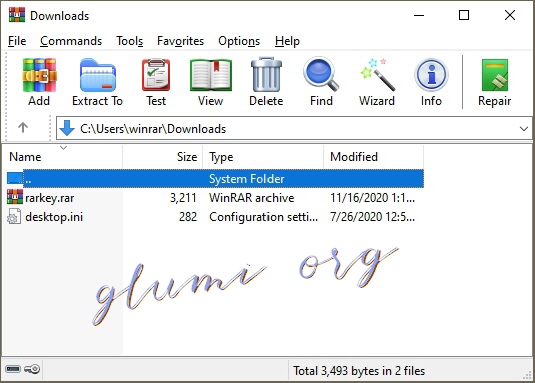Click the Delete trash can icon
The width and height of the screenshot is (535, 383).
(266, 74)
